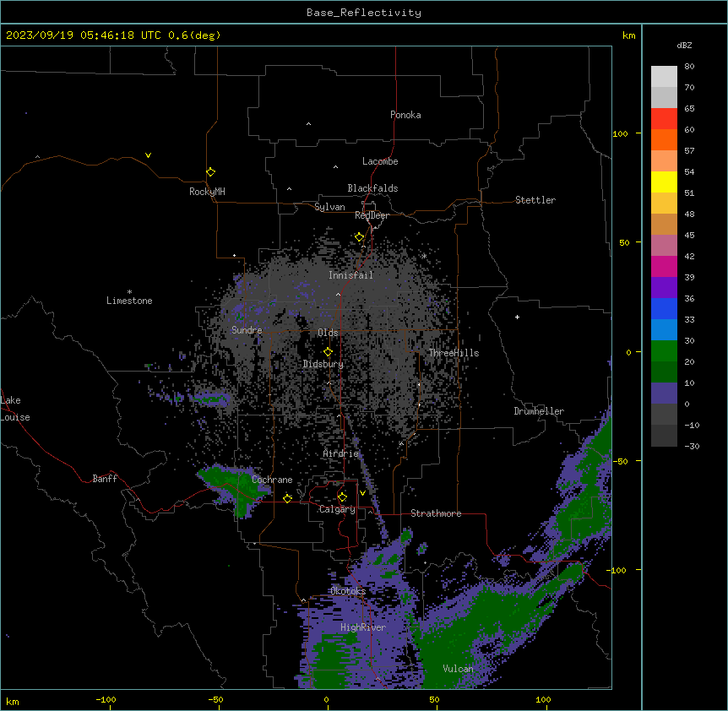This screenshot has height=711, width=728.
Task: Click the yellow diamond marker above RockyMH
Action: 211,172
